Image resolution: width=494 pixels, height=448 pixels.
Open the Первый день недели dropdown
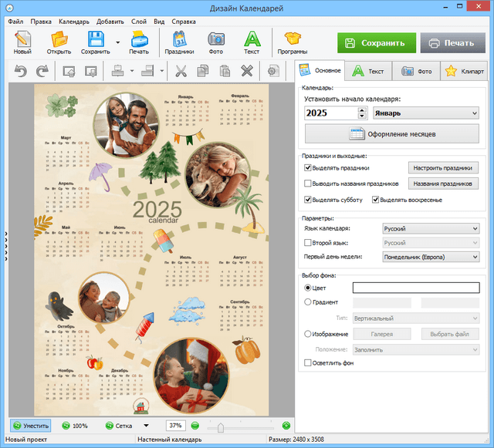click(x=431, y=257)
